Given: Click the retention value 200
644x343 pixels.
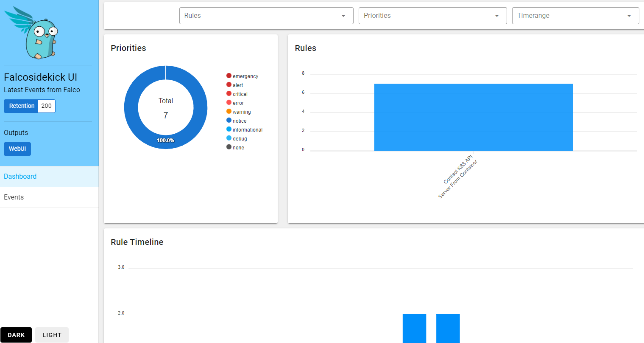Looking at the screenshot, I should pos(47,106).
